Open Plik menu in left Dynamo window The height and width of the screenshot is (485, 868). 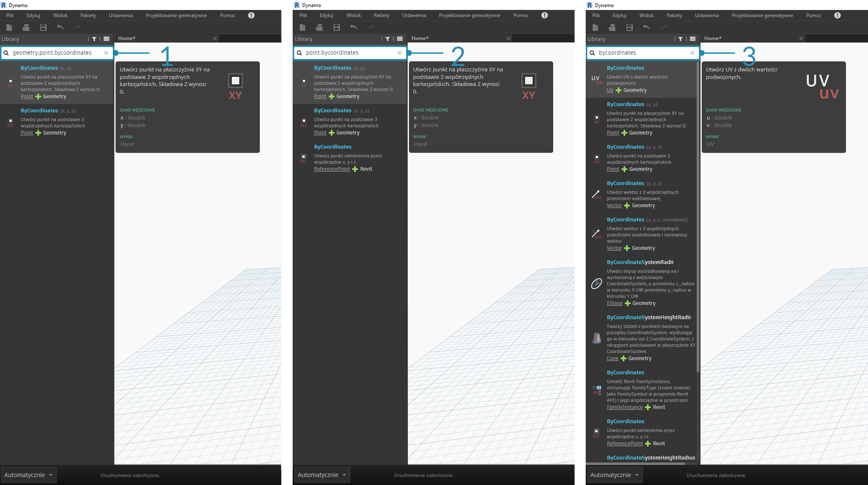pos(10,15)
